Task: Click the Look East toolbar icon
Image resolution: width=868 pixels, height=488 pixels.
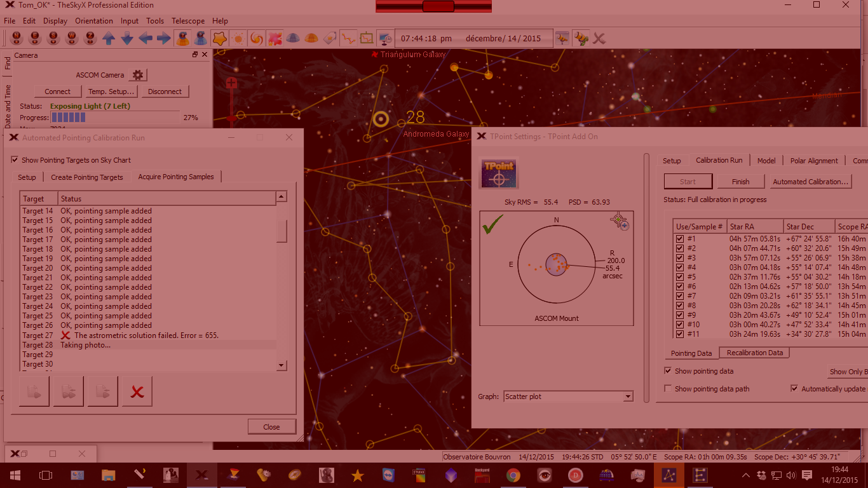Action: pyautogui.click(x=35, y=38)
